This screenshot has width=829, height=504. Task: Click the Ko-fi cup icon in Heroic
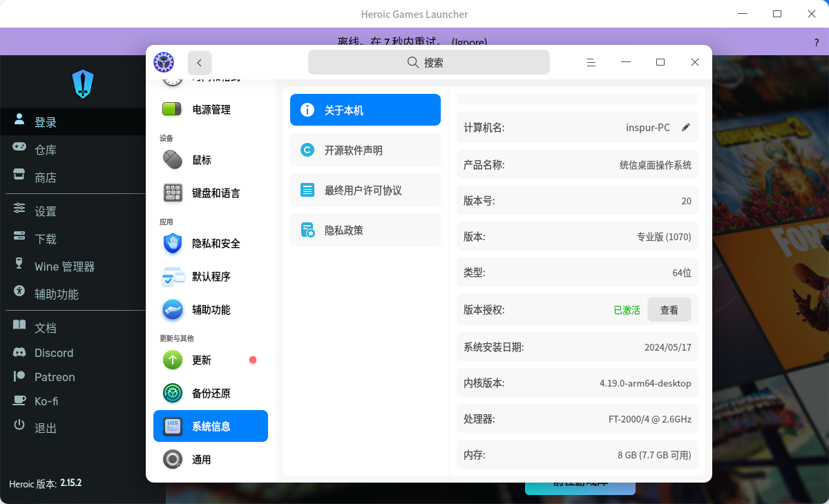pyautogui.click(x=20, y=400)
